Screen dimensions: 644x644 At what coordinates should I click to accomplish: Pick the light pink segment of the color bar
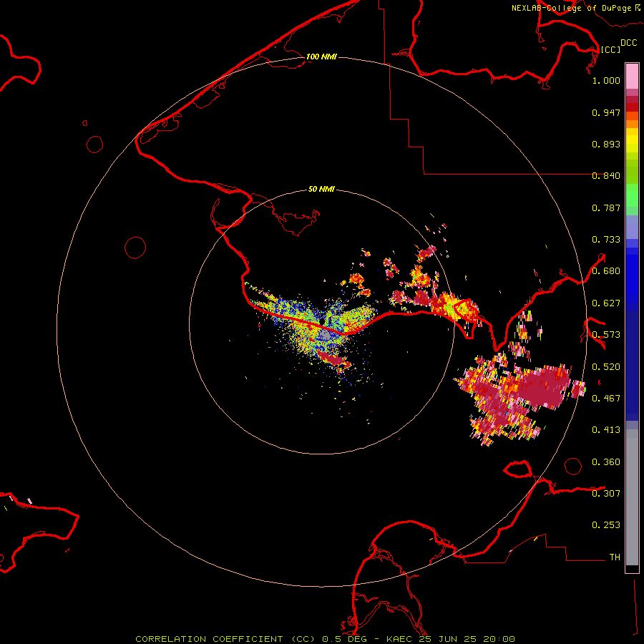tap(632, 77)
